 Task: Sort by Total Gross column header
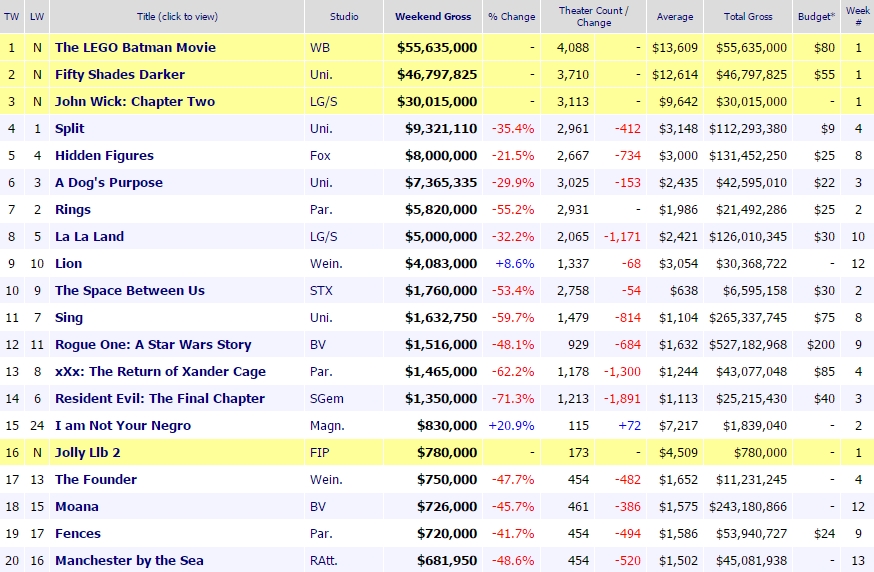(x=748, y=17)
